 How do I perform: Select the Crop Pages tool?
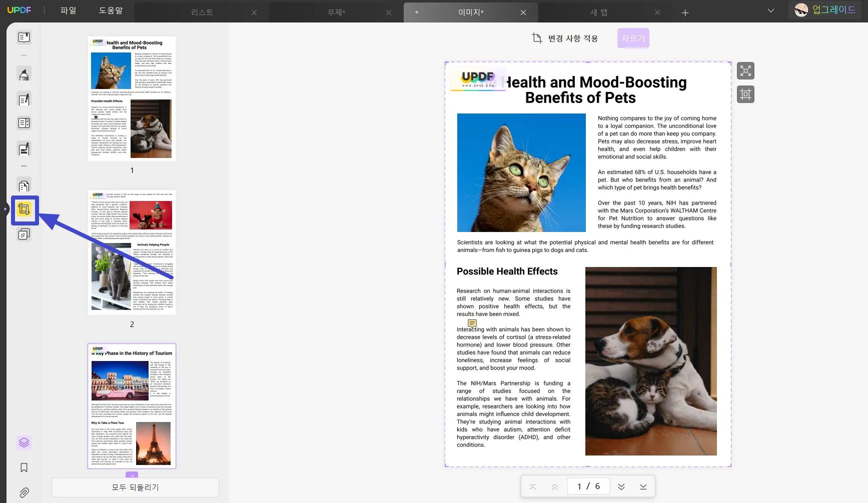pyautogui.click(x=24, y=209)
